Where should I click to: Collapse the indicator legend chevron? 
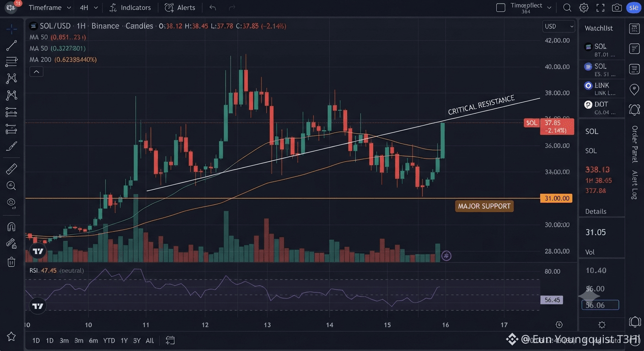36,71
